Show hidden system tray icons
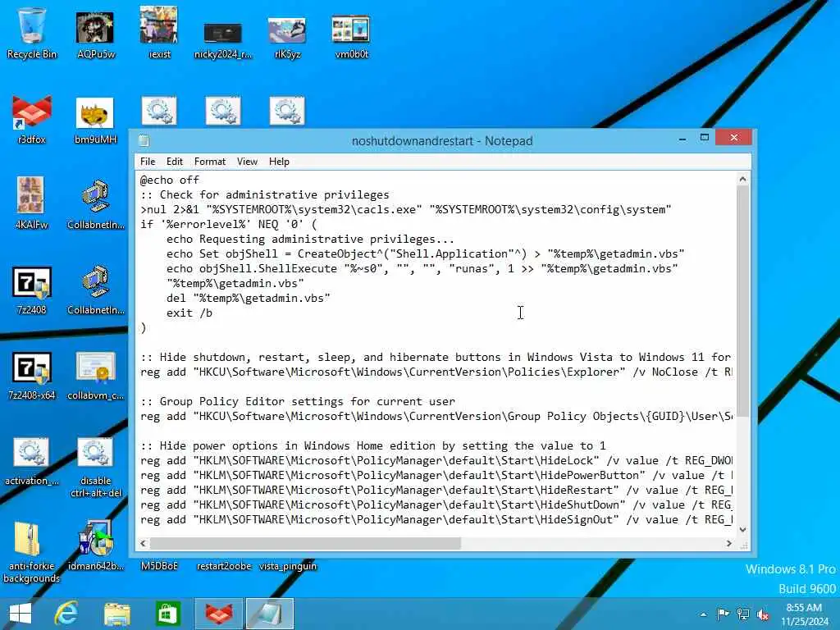Viewport: 840px width, 630px height. 703,614
